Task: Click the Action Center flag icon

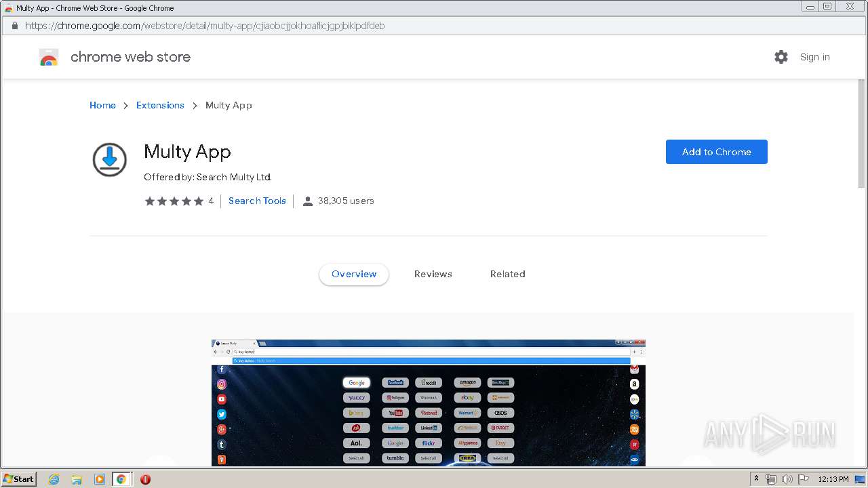Action: click(804, 479)
